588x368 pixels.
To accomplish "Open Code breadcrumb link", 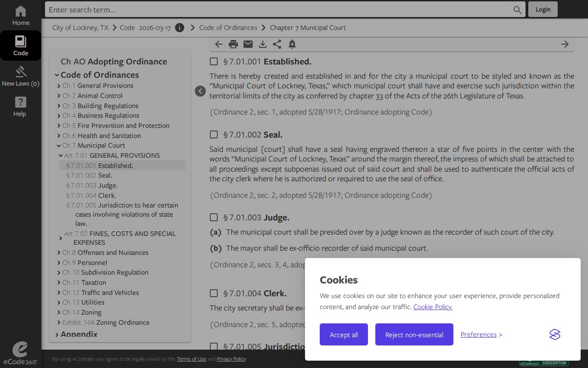I will click(127, 28).
